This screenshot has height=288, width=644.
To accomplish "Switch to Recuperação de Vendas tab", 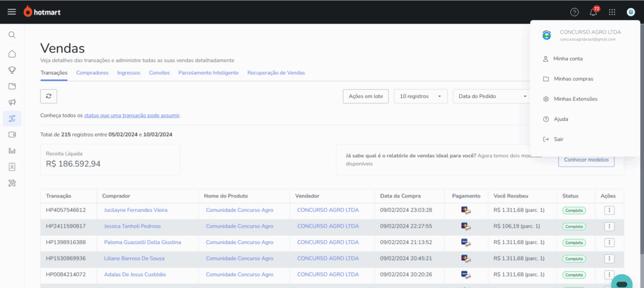I will coord(276,73).
